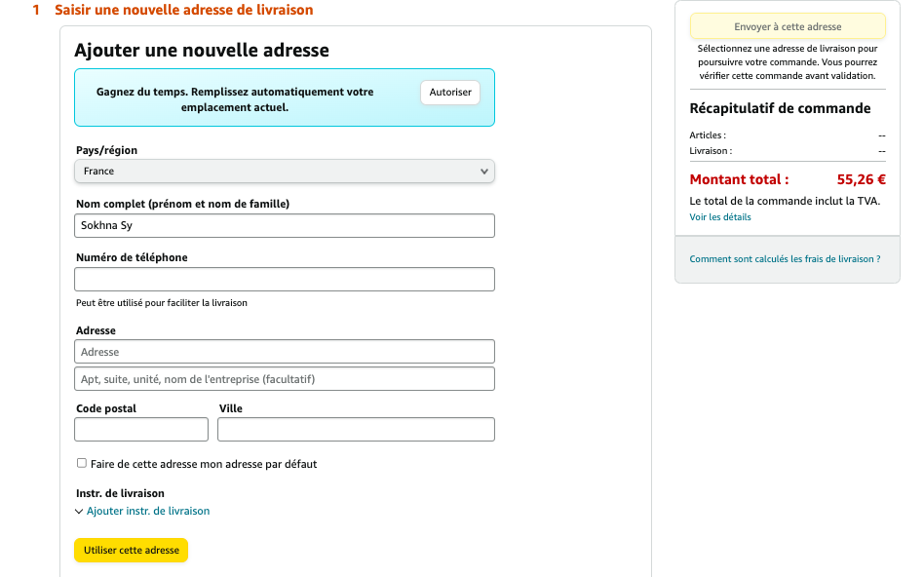The height and width of the screenshot is (577, 924).
Task: Click 'Envoyer à cette adresse'
Action: pos(788,26)
